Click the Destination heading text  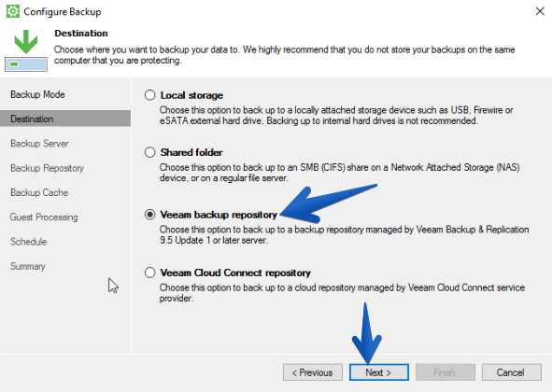[81, 33]
